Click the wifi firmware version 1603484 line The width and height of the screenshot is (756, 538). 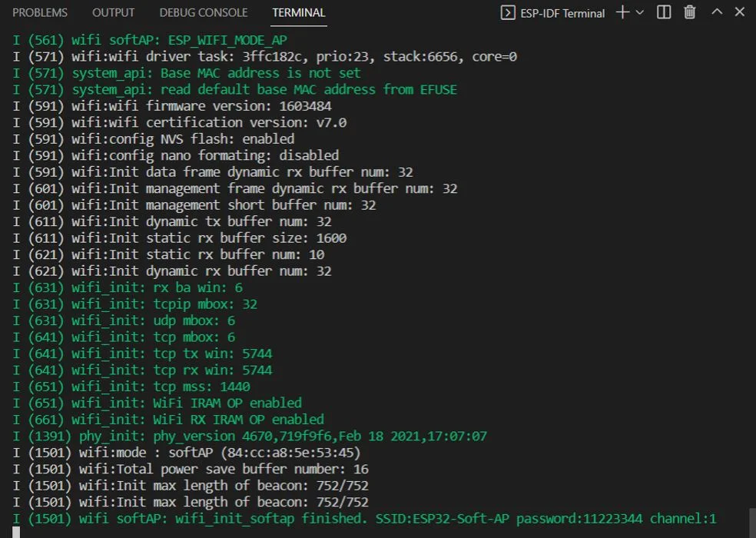coord(172,106)
